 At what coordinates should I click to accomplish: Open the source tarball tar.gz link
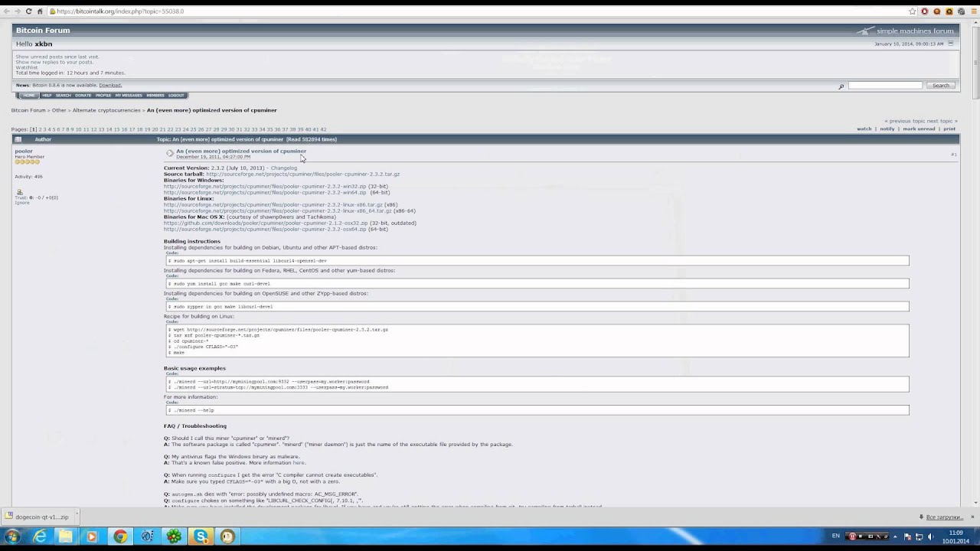click(302, 174)
